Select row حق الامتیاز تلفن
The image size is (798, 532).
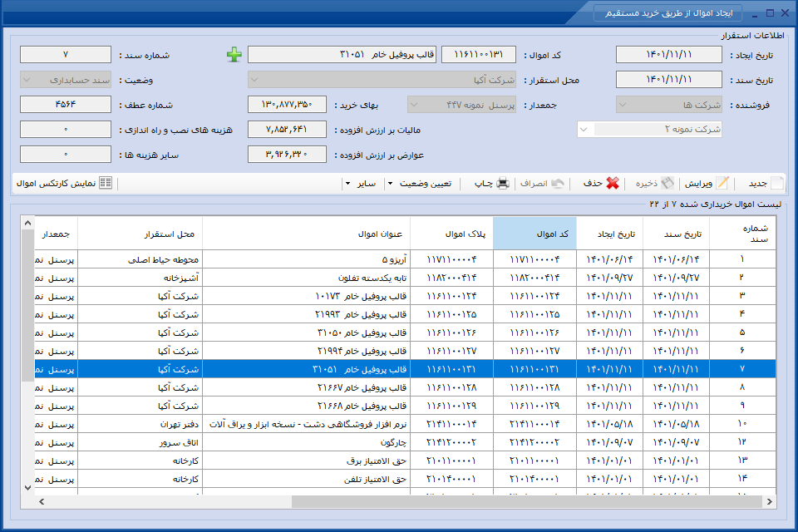click(x=405, y=480)
